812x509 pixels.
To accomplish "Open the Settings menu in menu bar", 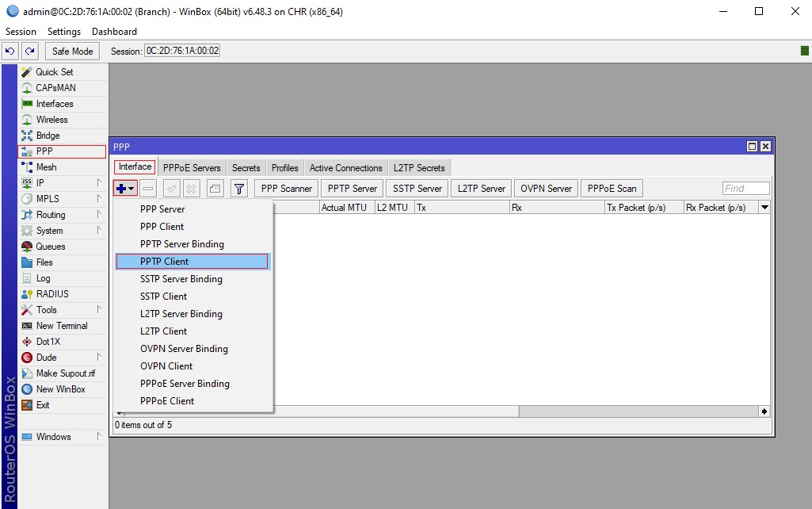I will [64, 32].
